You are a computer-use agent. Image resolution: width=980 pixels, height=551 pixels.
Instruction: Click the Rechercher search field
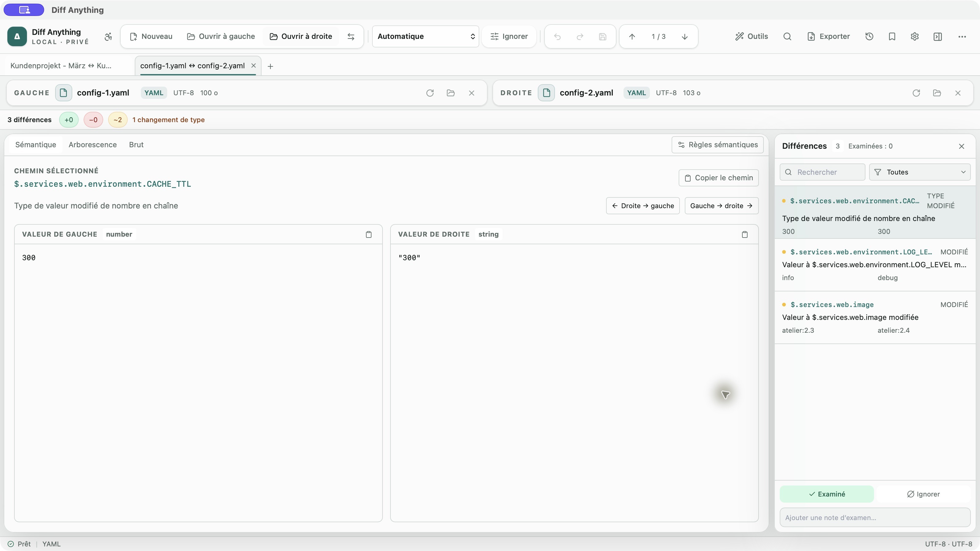(823, 172)
